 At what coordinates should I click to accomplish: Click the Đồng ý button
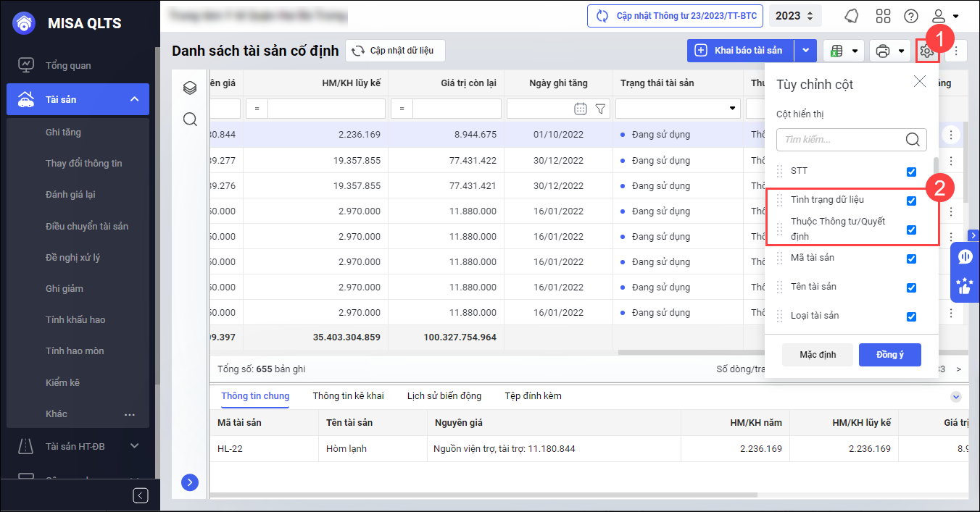point(889,355)
